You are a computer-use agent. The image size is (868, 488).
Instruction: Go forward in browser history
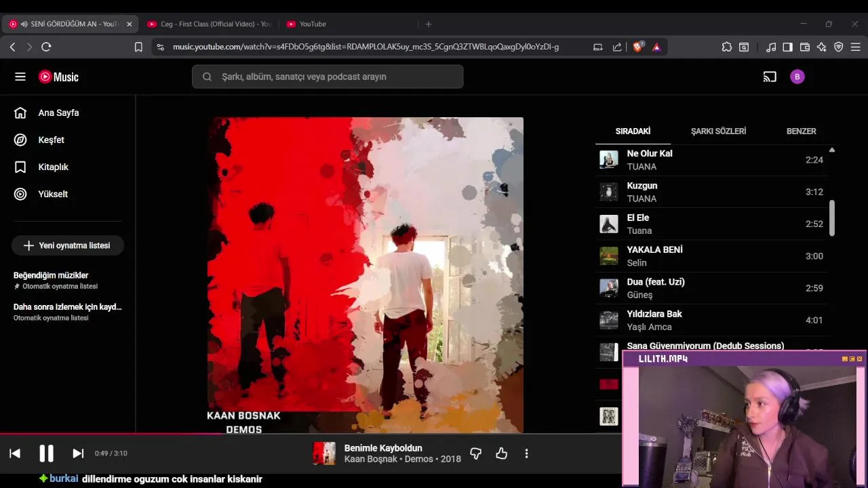coord(29,47)
